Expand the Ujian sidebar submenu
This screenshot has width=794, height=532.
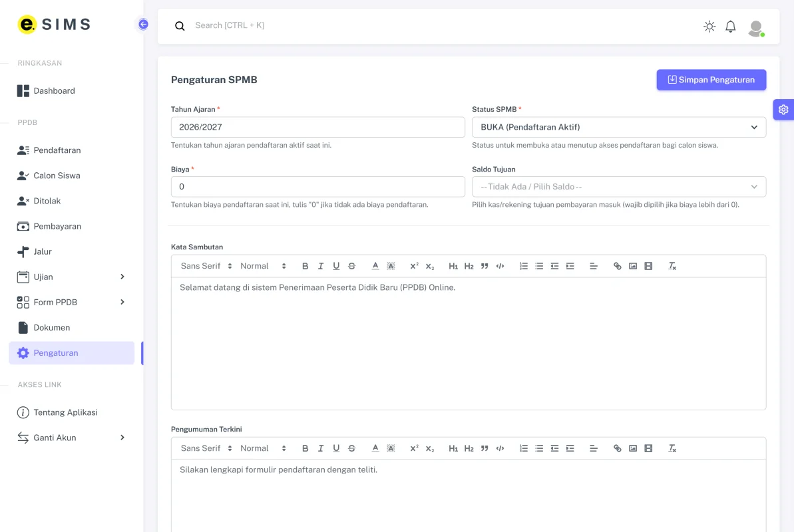71,277
